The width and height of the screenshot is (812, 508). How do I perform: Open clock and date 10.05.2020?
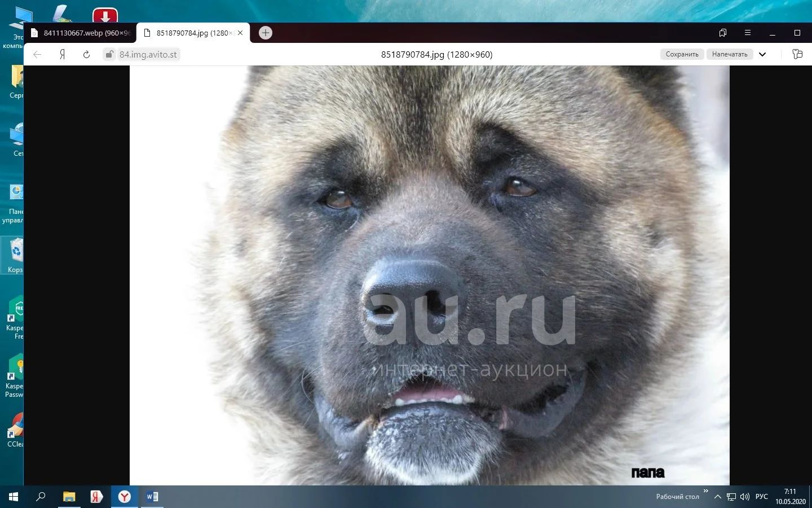790,497
